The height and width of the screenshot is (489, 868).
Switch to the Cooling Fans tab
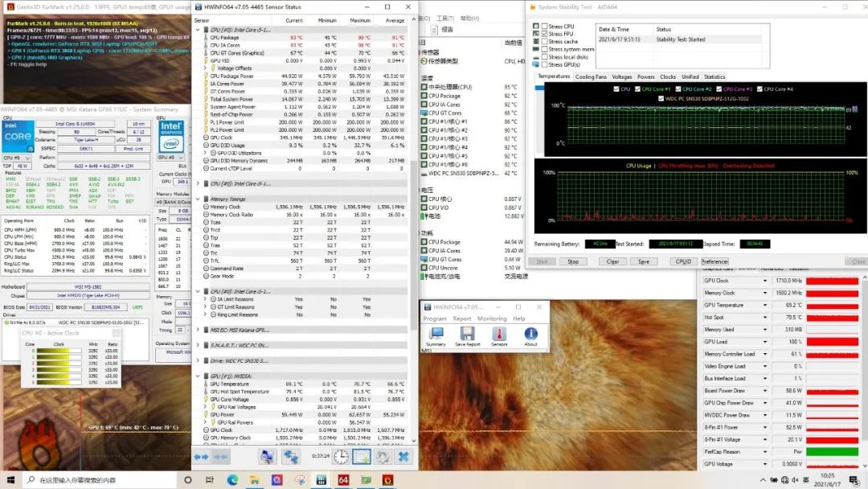(591, 77)
